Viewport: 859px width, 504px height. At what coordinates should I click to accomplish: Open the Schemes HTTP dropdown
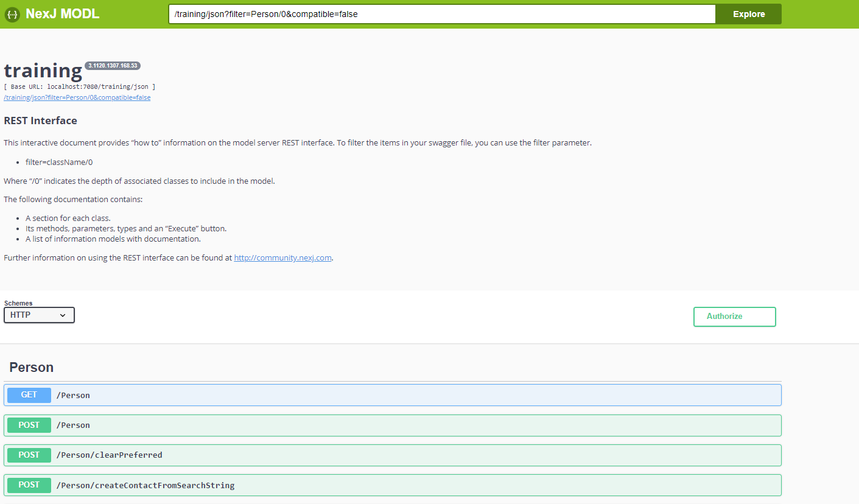(39, 315)
